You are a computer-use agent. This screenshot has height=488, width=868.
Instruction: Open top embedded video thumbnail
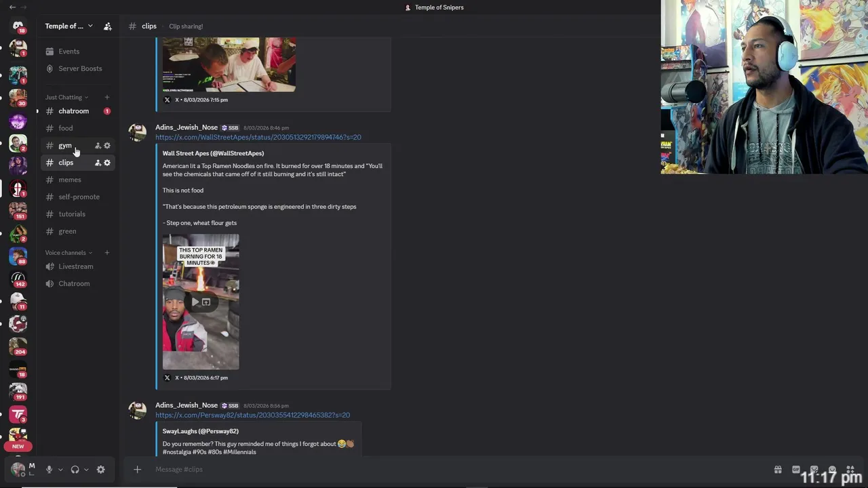point(229,64)
